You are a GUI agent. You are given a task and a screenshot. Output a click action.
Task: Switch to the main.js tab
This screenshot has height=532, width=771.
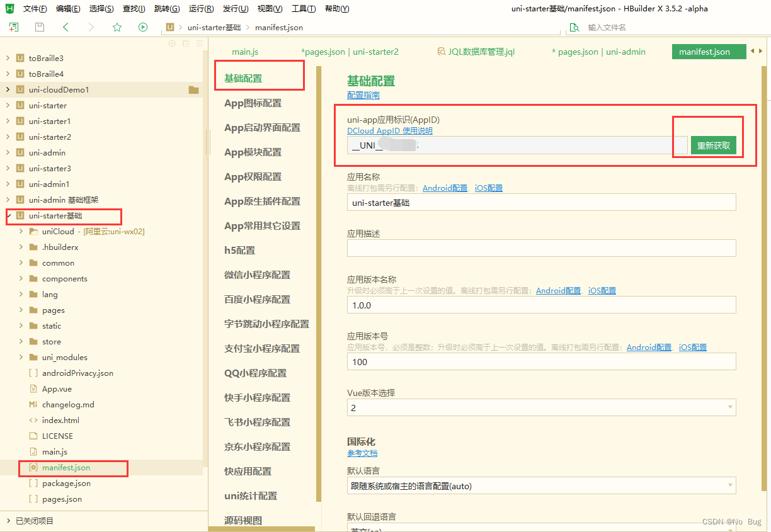coord(245,52)
